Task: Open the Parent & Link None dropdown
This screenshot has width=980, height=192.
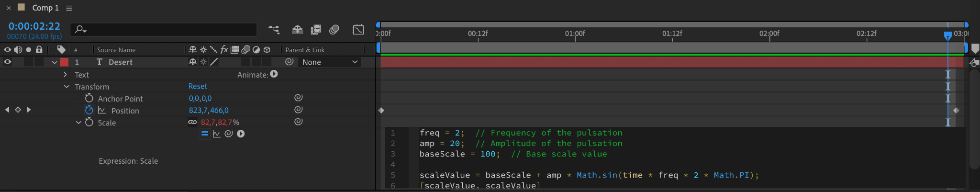Action: point(330,62)
